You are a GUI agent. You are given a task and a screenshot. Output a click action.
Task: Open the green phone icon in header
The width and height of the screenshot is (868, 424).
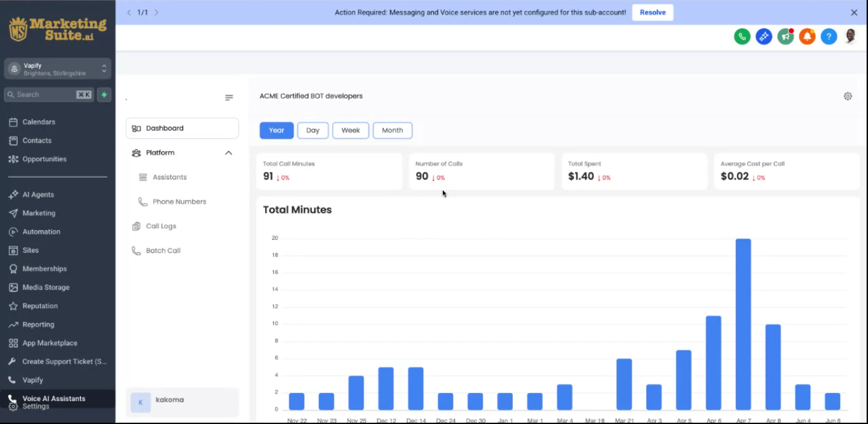coord(742,36)
